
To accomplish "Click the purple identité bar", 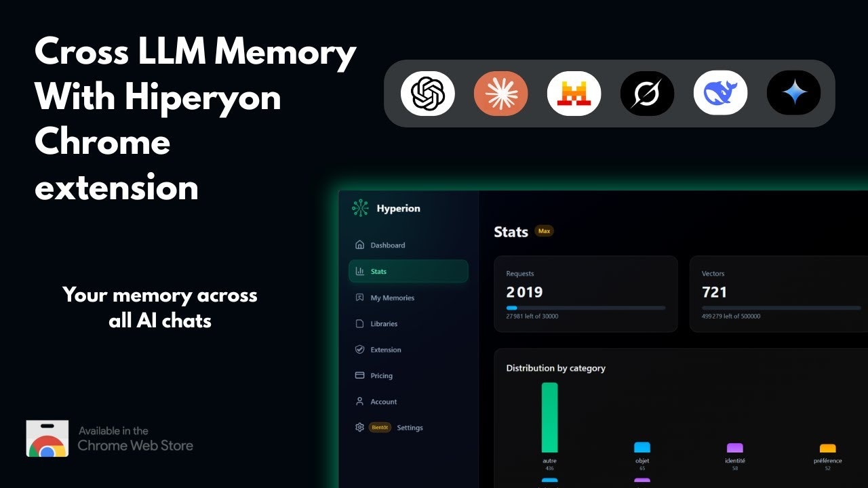I will [x=734, y=449].
